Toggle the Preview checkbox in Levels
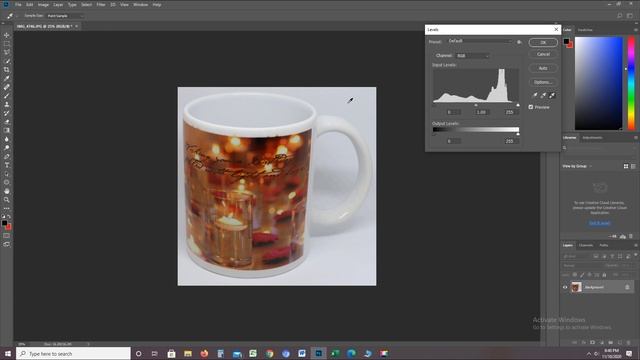This screenshot has height=360, width=640. (x=531, y=107)
